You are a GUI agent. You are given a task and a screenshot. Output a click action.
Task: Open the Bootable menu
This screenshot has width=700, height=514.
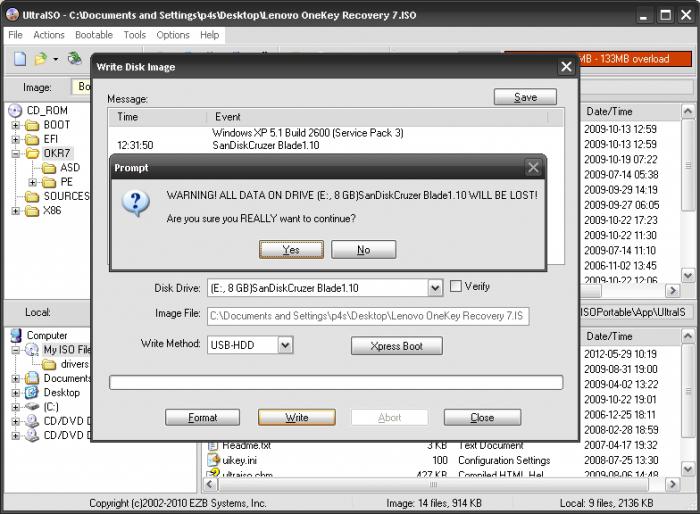(94, 35)
